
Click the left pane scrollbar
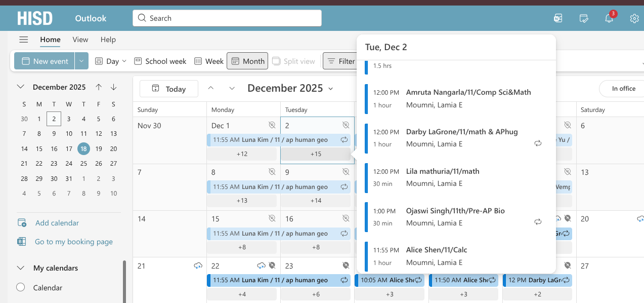pos(124,281)
